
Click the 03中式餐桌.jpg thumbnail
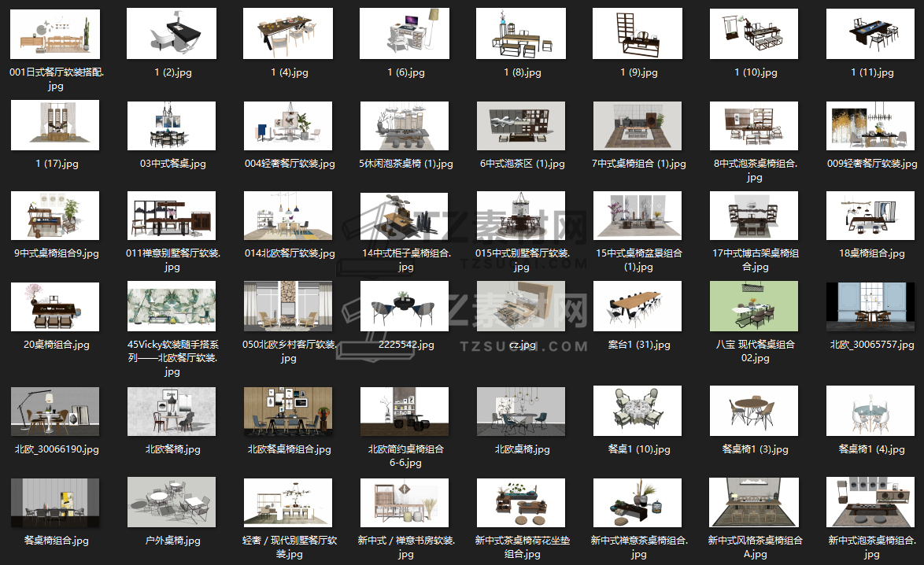coord(172,125)
